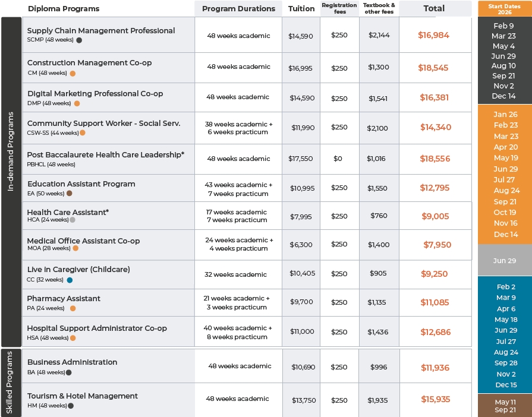Click the gray dot beside HCA (24 weeks)
532x417 pixels.
(73, 220)
